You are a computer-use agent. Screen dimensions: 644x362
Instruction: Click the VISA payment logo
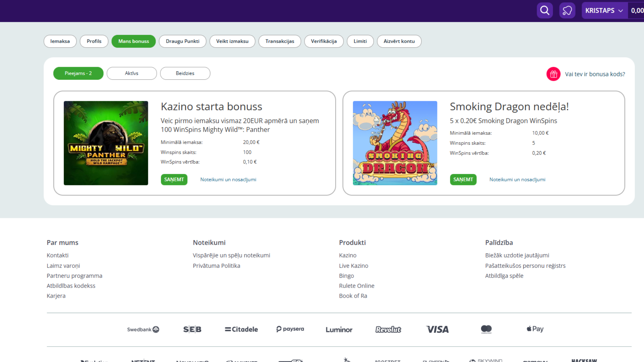(437, 329)
